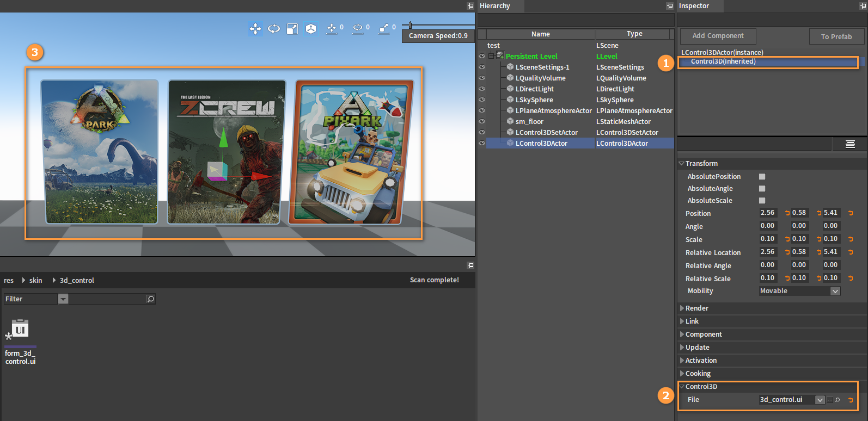Expand the Link section
The width and height of the screenshot is (868, 421).
pos(682,321)
